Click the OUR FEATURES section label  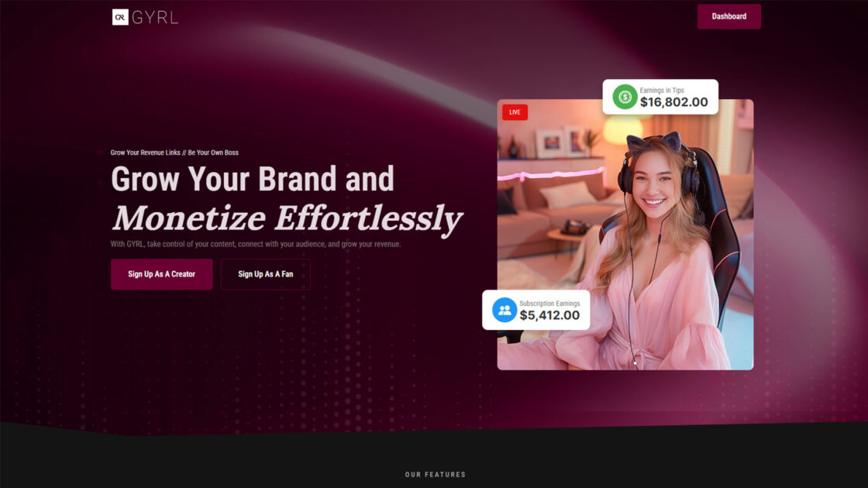(x=436, y=475)
